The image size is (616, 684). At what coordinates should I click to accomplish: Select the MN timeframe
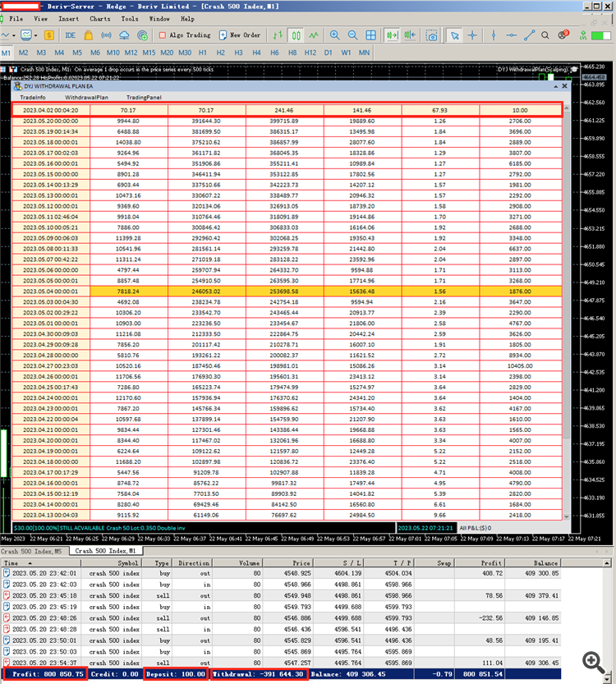click(x=364, y=53)
